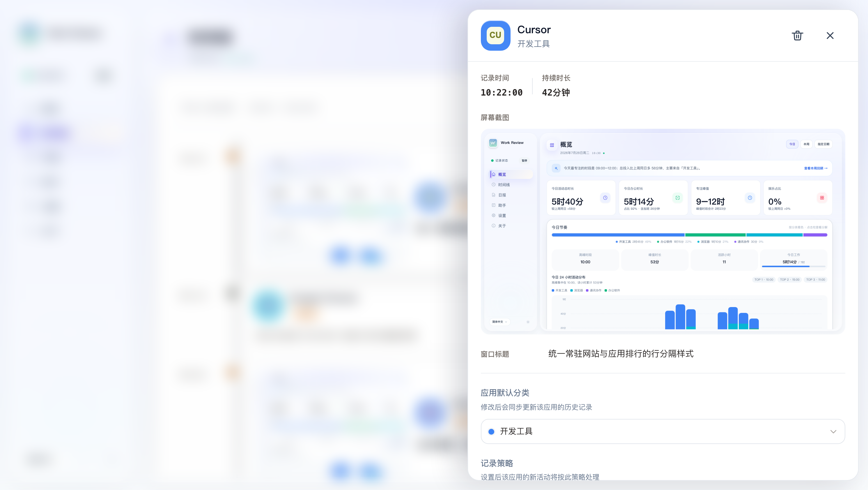Click the 屏幕截图 section label
The height and width of the screenshot is (490, 868).
(x=495, y=118)
